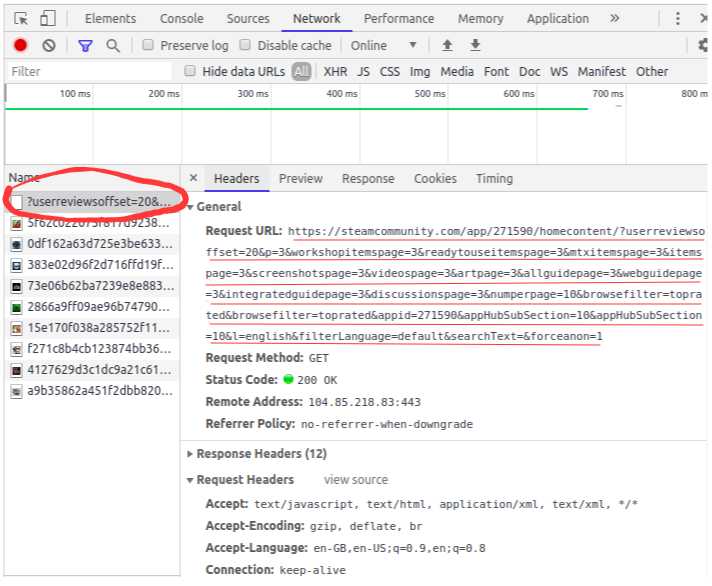Open the network search magnifier icon
This screenshot has width=712, height=586.
tap(113, 45)
